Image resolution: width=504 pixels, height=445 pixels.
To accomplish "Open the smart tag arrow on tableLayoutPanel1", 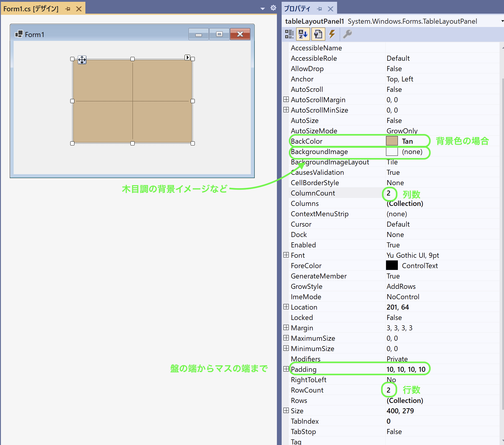I will coord(187,57).
